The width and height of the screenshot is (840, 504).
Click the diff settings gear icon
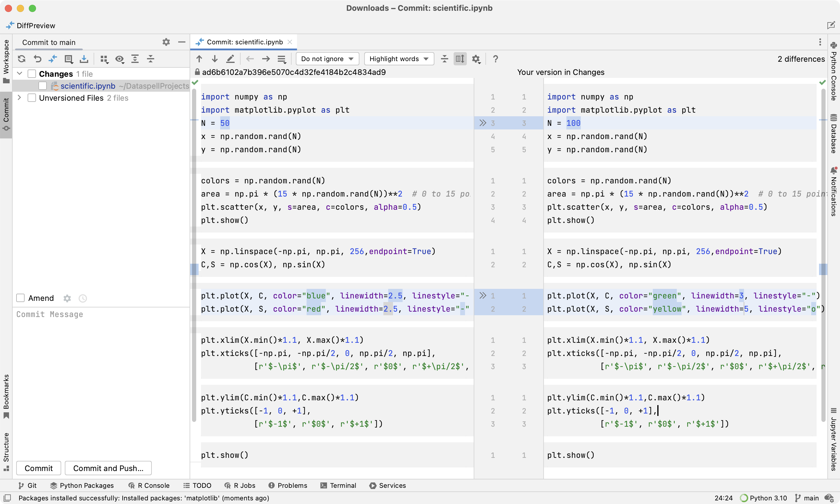[x=476, y=58]
